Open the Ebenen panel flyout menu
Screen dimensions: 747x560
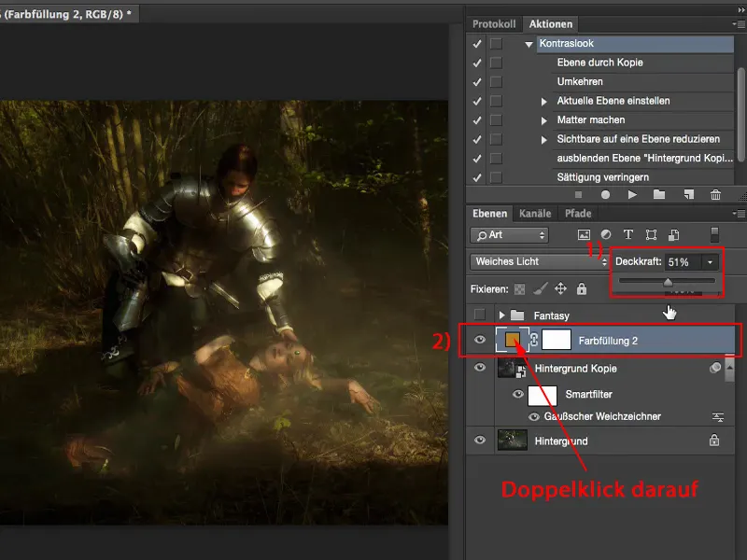pos(739,214)
